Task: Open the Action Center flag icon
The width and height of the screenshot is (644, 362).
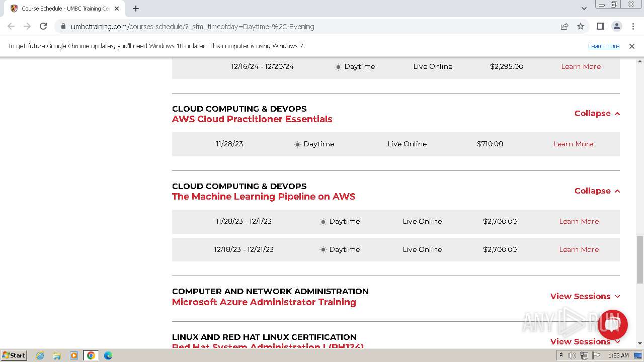Action: [596, 355]
